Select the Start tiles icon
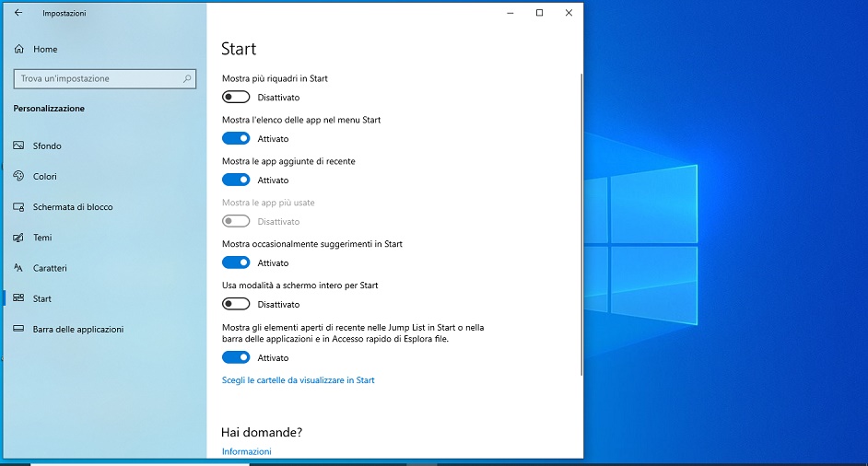 (x=18, y=298)
